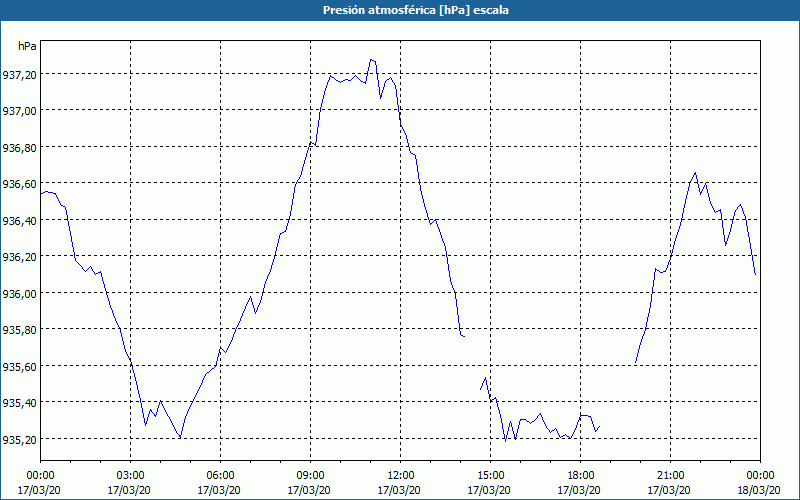Select the 937,00 y-axis label

pyautogui.click(x=19, y=111)
